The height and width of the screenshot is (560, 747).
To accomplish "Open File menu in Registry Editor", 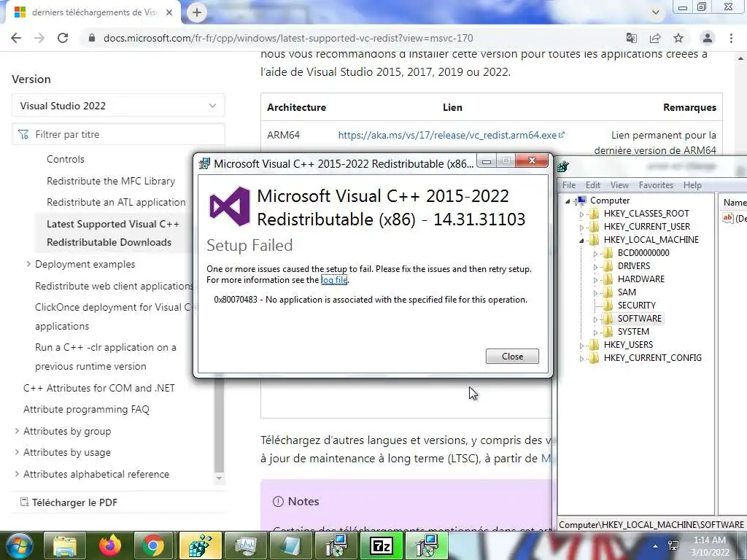I will coord(569,185).
